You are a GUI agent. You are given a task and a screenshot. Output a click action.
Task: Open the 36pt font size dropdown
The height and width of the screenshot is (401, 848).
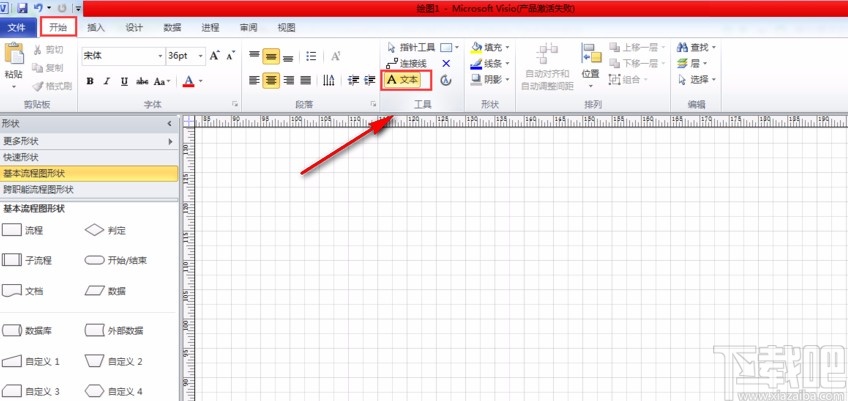(x=201, y=56)
